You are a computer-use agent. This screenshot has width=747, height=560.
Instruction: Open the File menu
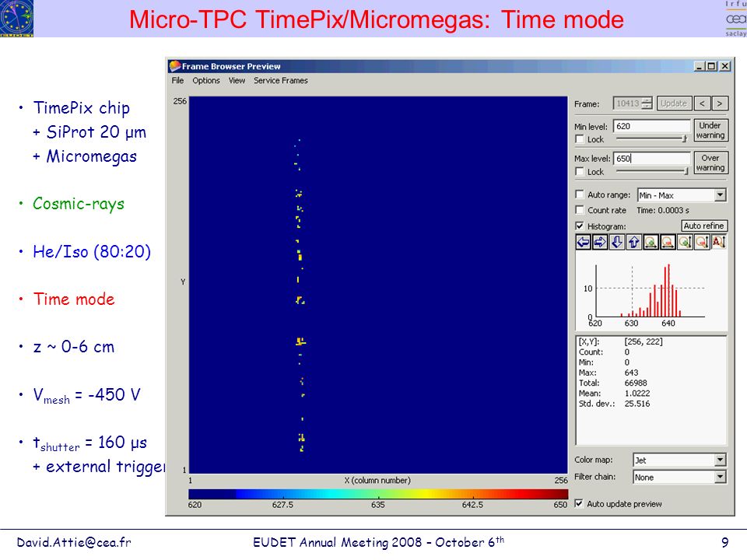point(177,80)
